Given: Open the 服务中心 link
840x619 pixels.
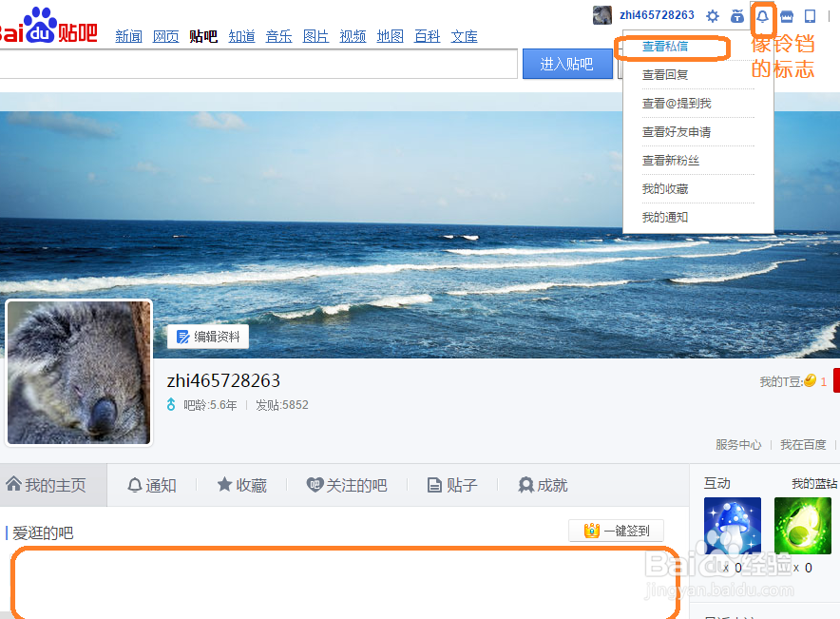Looking at the screenshot, I should [x=738, y=445].
